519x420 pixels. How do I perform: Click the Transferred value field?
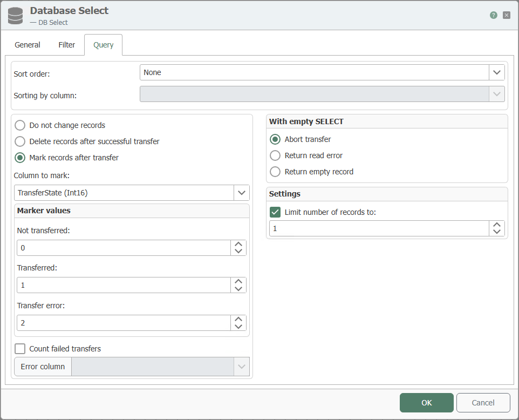[x=124, y=285]
